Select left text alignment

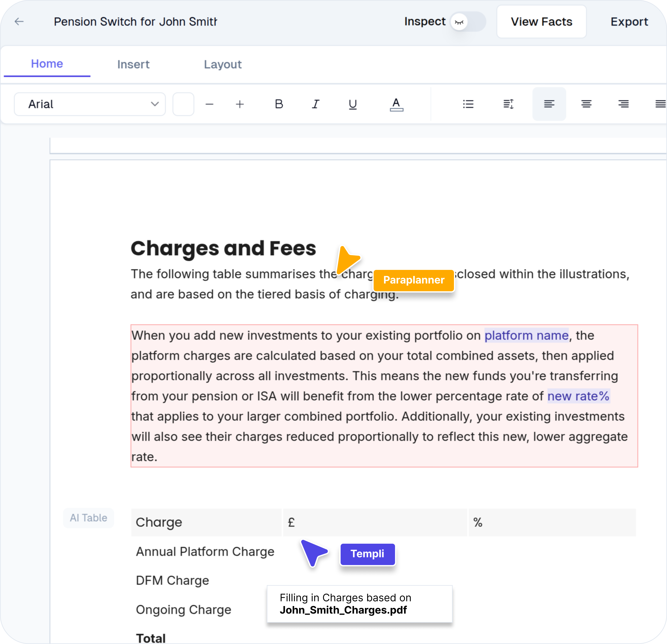[x=549, y=104]
